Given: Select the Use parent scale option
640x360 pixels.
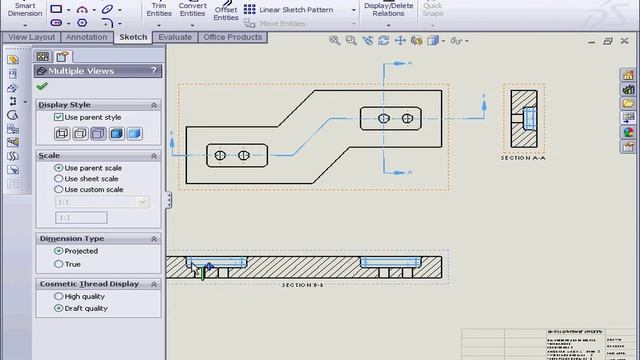Looking at the screenshot, I should point(58,168).
